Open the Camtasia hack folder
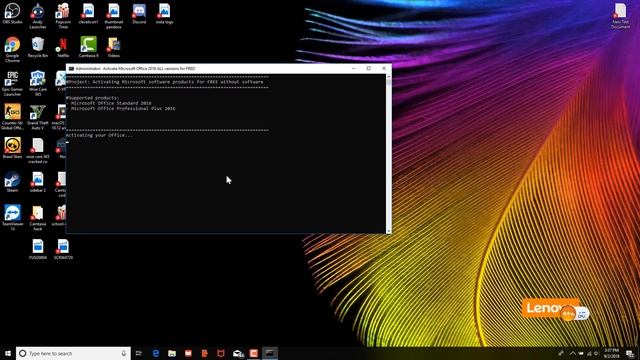 pyautogui.click(x=38, y=218)
